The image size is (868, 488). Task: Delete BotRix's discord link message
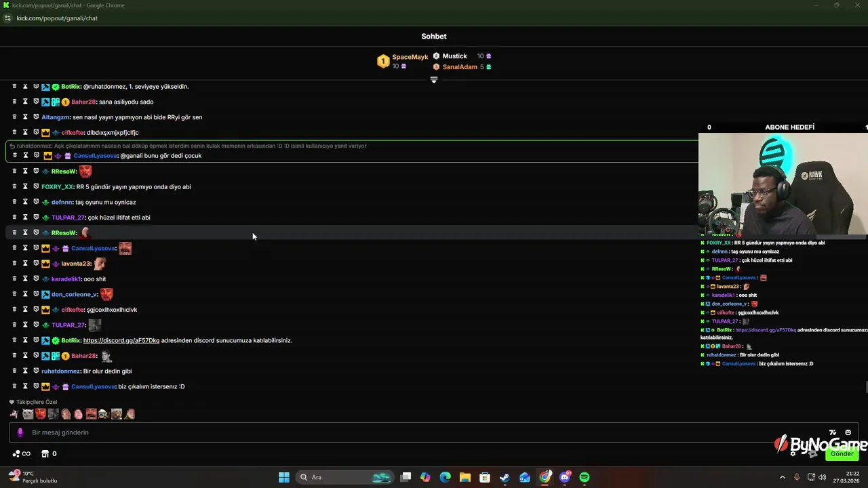(14, 340)
